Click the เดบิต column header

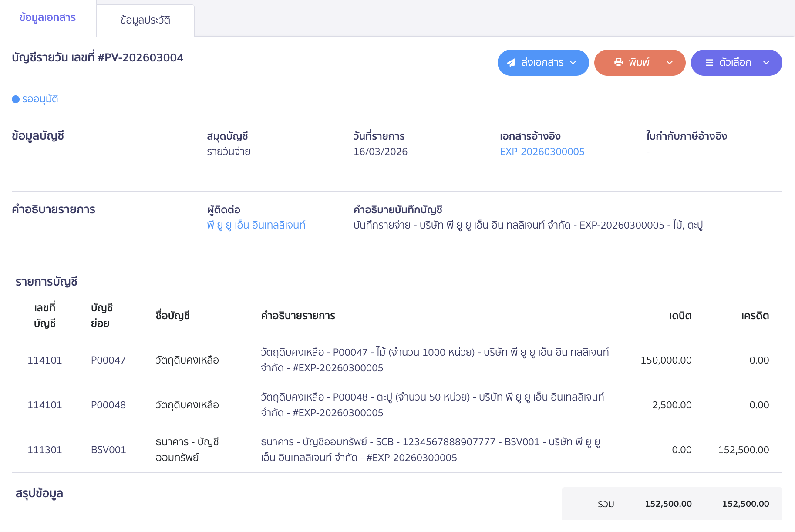(x=680, y=316)
